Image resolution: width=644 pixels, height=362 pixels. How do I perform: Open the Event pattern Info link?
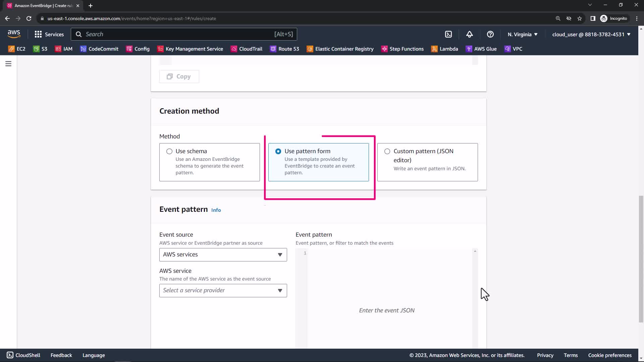tap(216, 210)
